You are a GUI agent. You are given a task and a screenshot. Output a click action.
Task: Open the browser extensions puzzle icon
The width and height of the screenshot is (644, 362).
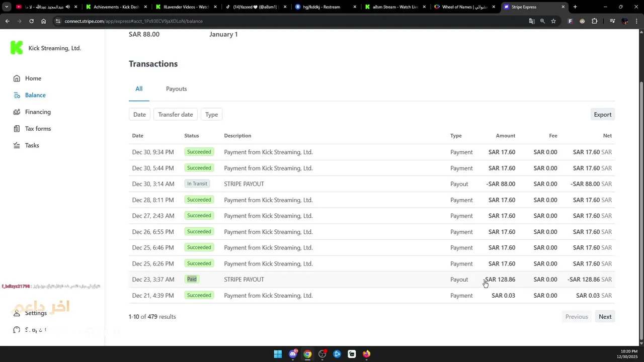(594, 21)
